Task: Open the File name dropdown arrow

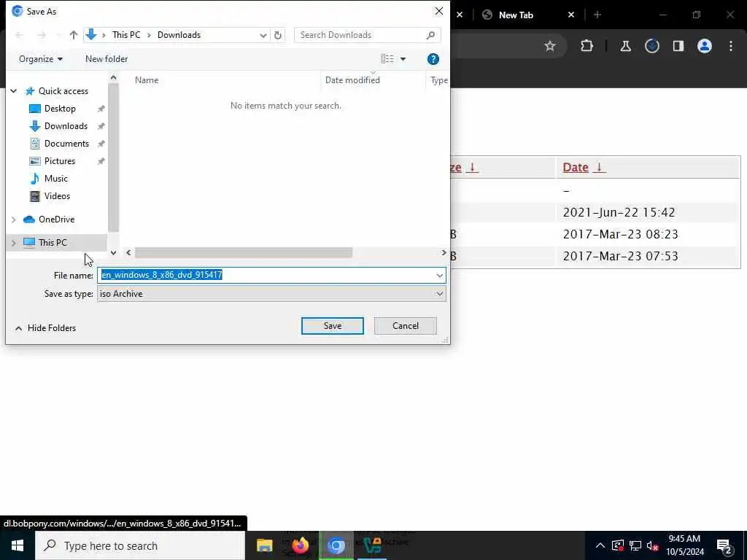Action: [439, 275]
